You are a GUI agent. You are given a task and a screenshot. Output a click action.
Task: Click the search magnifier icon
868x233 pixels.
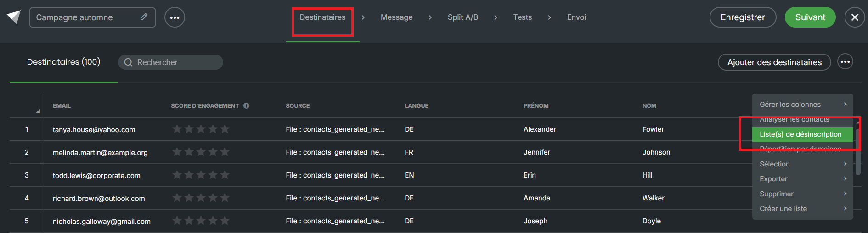pos(129,62)
